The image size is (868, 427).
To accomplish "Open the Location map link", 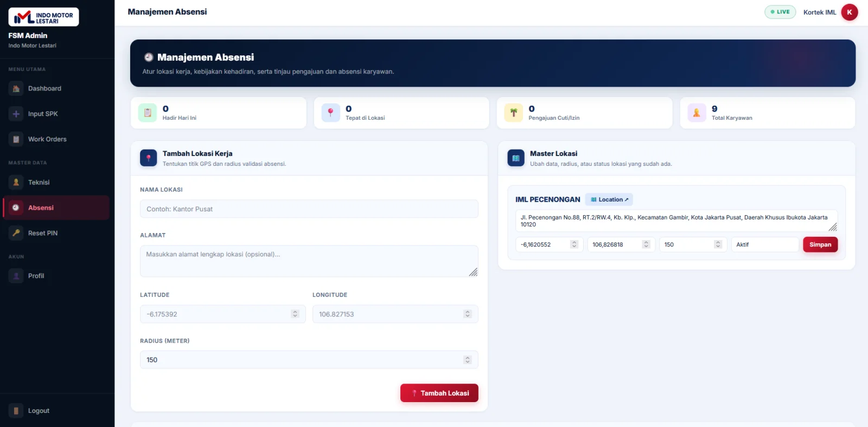I will 609,199.
